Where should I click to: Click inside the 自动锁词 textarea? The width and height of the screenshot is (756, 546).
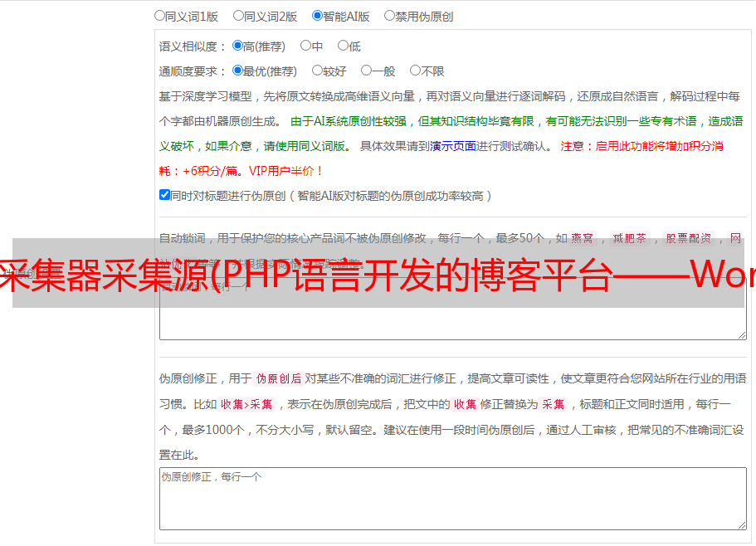pyautogui.click(x=453, y=309)
